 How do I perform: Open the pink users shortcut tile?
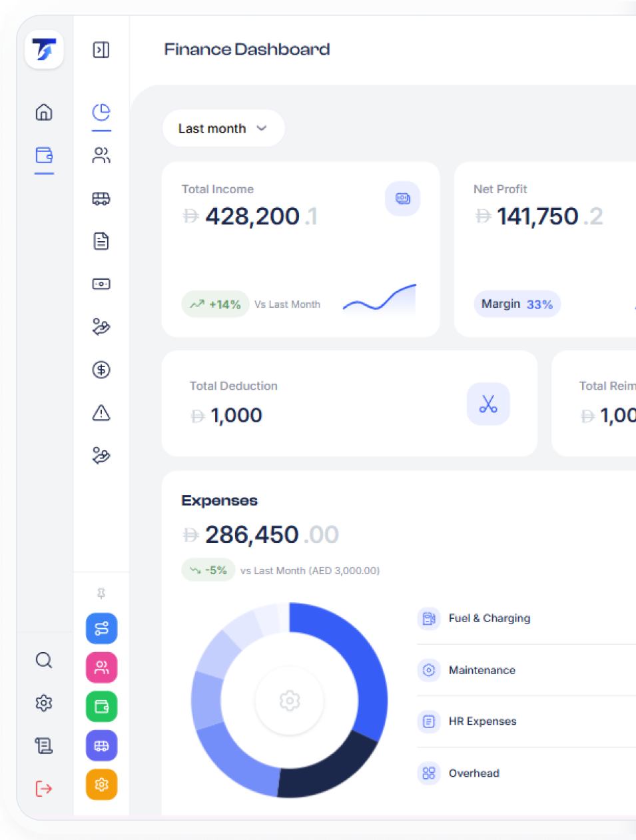coord(101,667)
